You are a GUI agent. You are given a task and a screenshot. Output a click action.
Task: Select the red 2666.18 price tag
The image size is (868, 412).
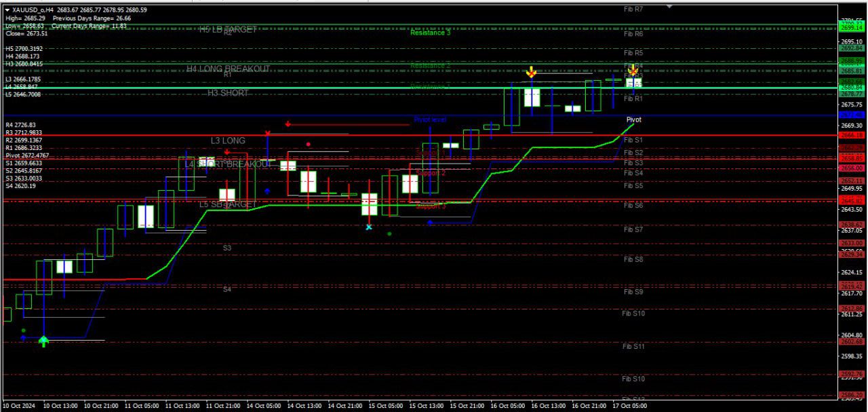pos(851,136)
